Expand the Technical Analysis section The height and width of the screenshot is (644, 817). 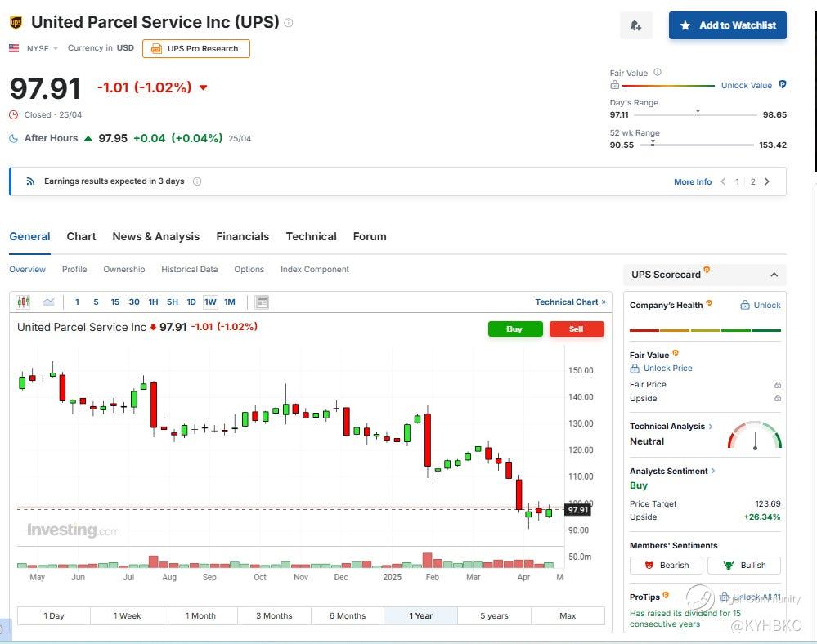click(x=711, y=427)
